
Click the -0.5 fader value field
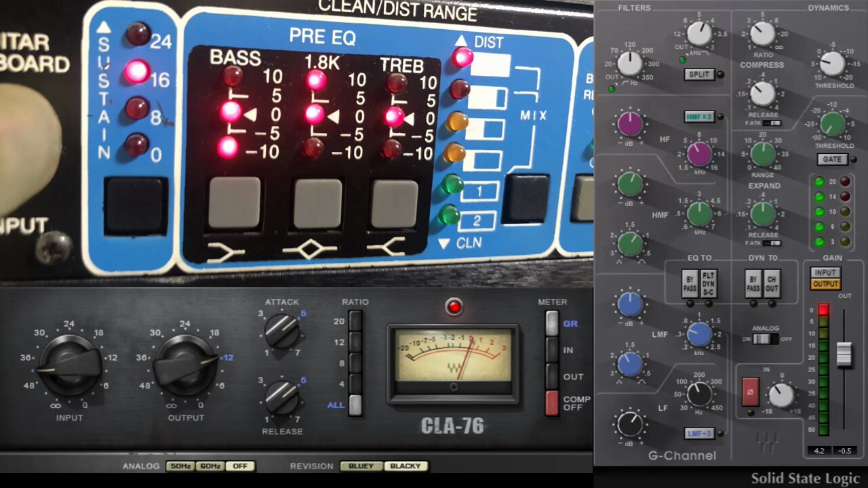pos(844,451)
